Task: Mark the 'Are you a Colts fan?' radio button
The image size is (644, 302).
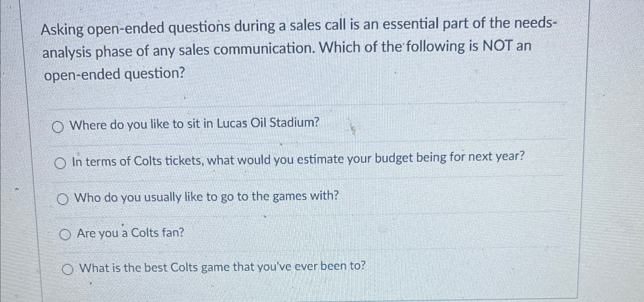Action: 65,235
